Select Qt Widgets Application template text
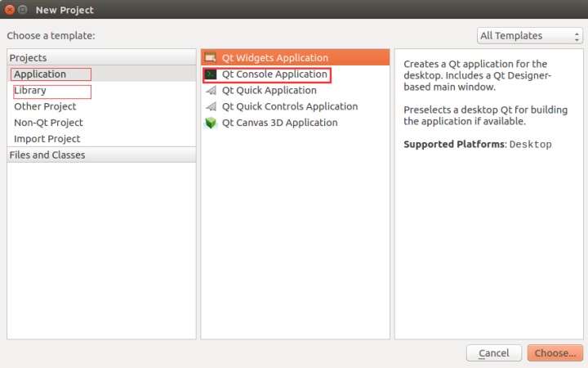The image size is (588, 368). pos(275,58)
